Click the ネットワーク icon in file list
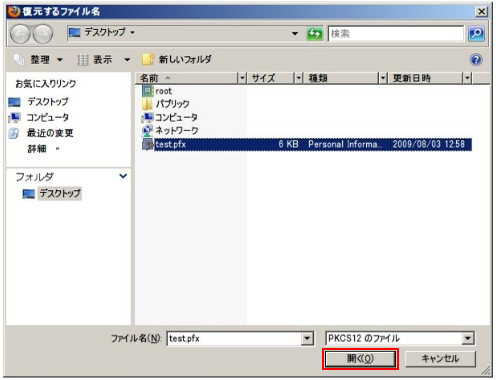The width and height of the screenshot is (500, 380). click(x=147, y=130)
